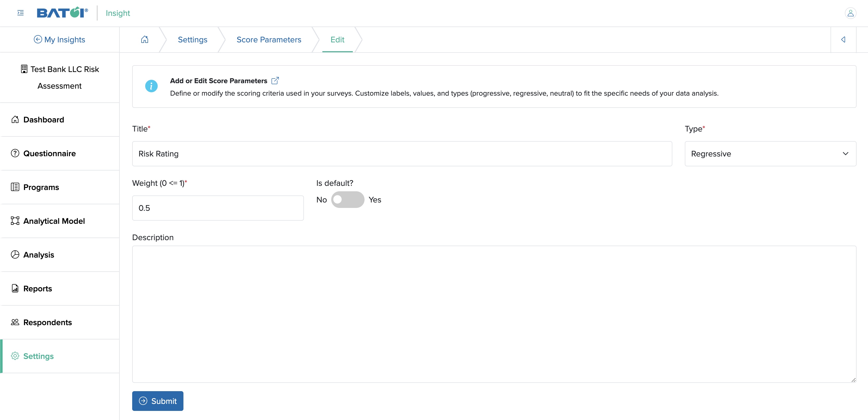Open the Questionnaire sidebar item
The width and height of the screenshot is (868, 420).
coord(60,153)
